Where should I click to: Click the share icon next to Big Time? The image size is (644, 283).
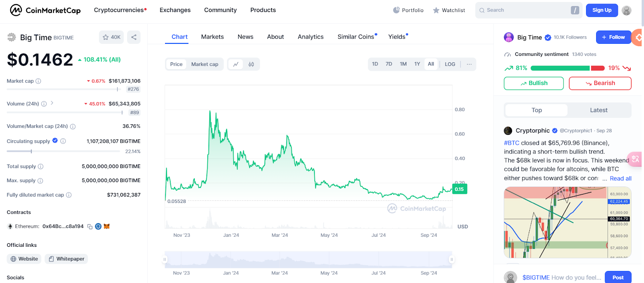point(134,37)
